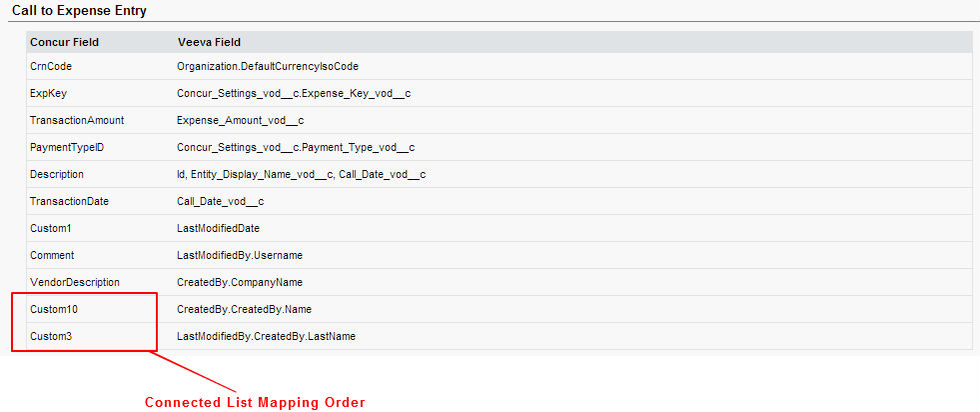Click the Custom10 Concur field

tap(54, 309)
